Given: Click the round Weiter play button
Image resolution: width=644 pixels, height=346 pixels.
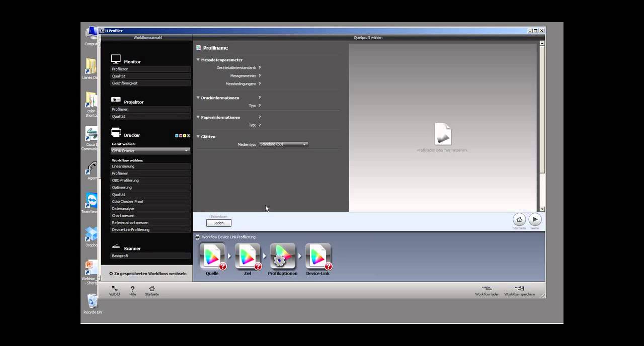Looking at the screenshot, I should coord(535,219).
